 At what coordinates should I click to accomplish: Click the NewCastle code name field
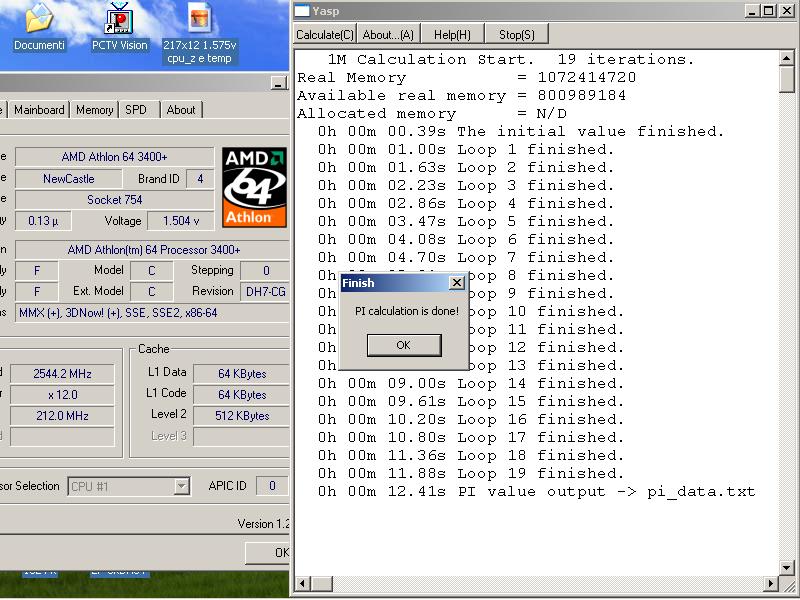[68, 179]
